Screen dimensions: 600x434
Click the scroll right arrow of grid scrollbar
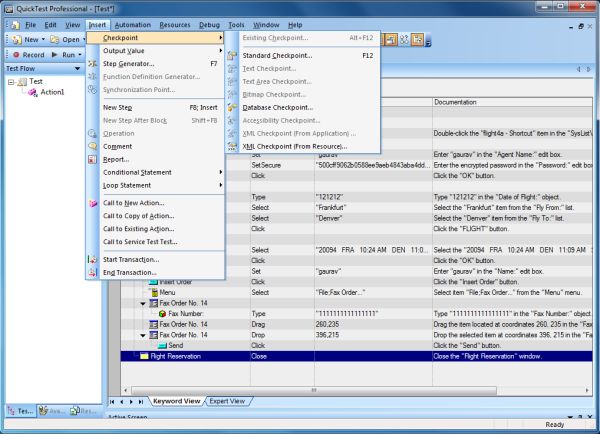[x=587, y=390]
